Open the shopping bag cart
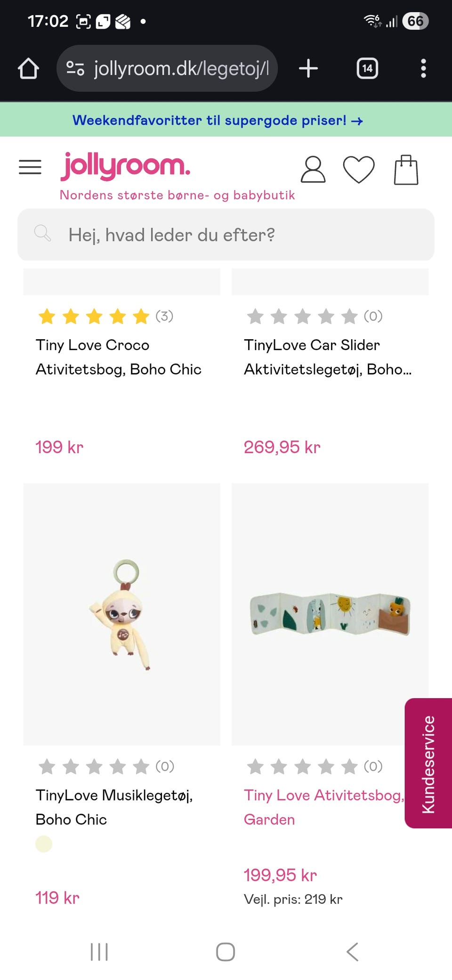 pyautogui.click(x=406, y=170)
